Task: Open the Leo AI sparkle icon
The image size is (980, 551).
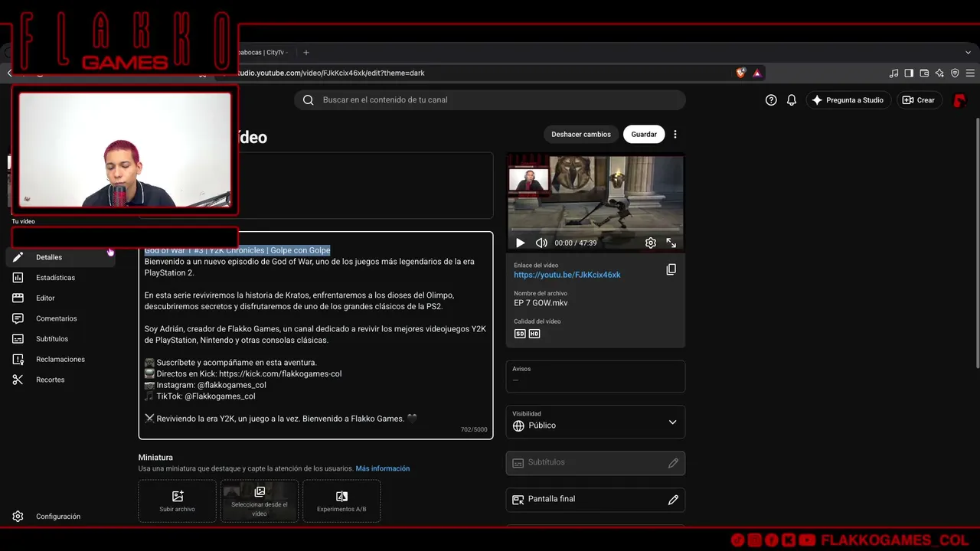Action: 939,73
